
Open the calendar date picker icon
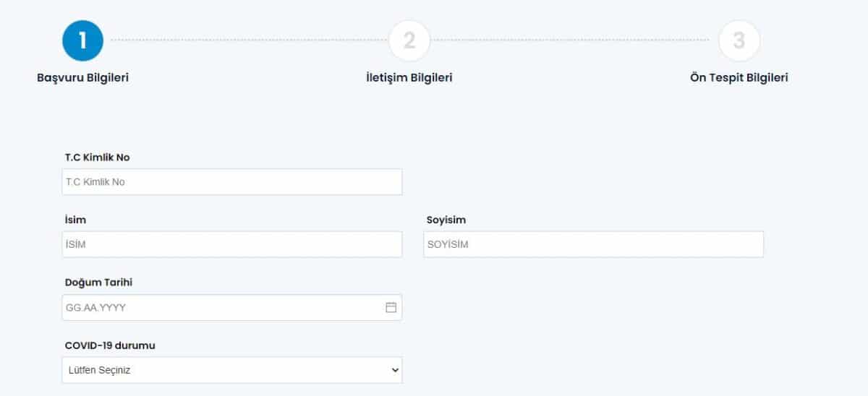click(391, 307)
